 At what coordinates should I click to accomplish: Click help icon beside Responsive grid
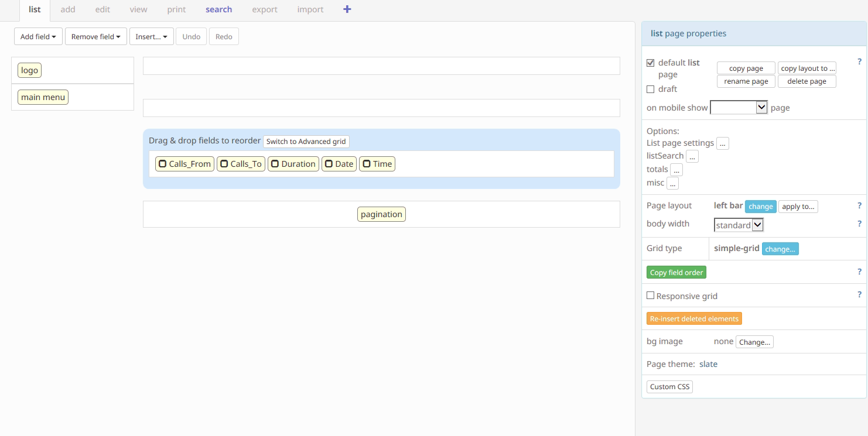click(859, 294)
